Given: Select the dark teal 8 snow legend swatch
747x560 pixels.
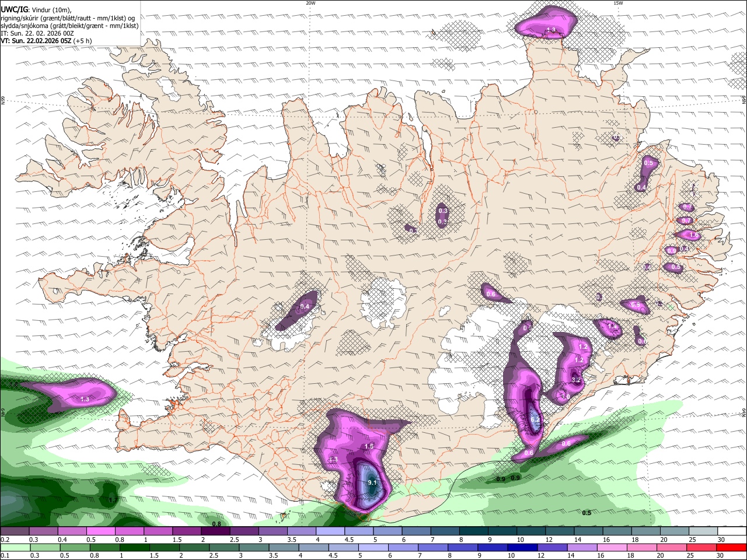Looking at the screenshot, I should pos(474,531).
